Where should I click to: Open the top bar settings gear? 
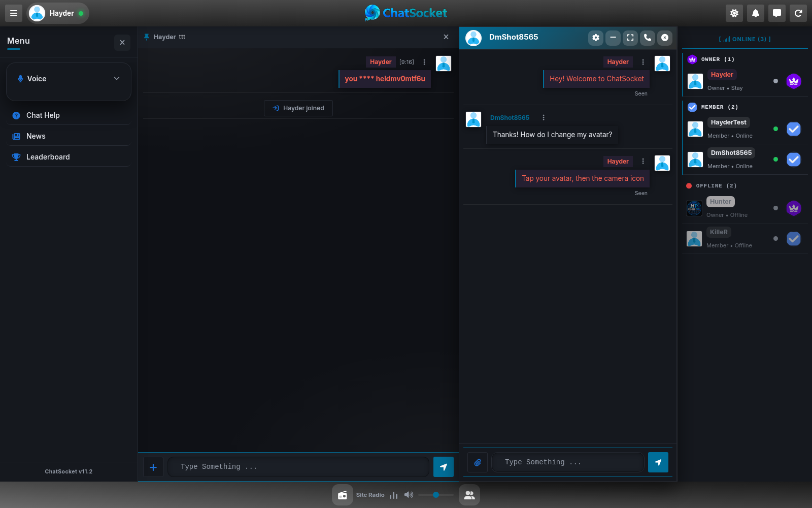click(x=734, y=13)
